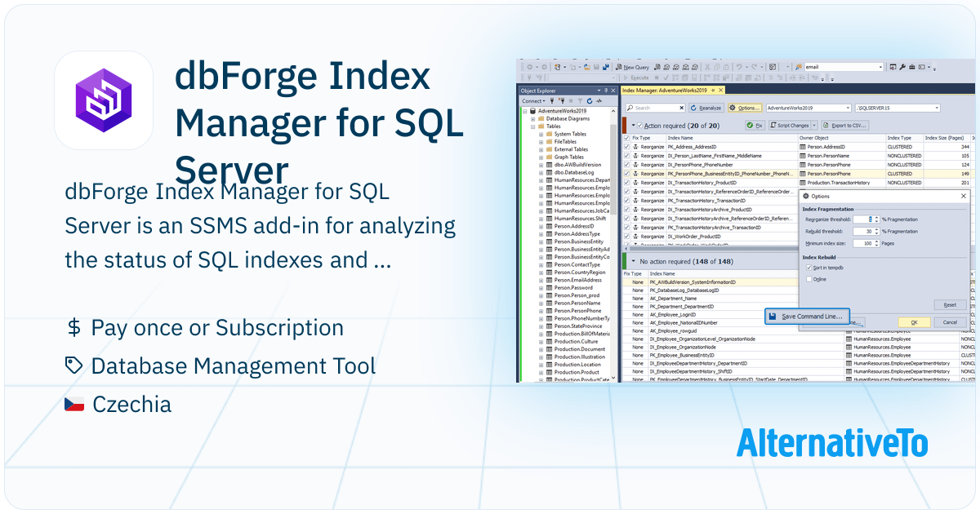
Task: Enable the Online checkbox in Index Rebuild
Action: tap(808, 279)
